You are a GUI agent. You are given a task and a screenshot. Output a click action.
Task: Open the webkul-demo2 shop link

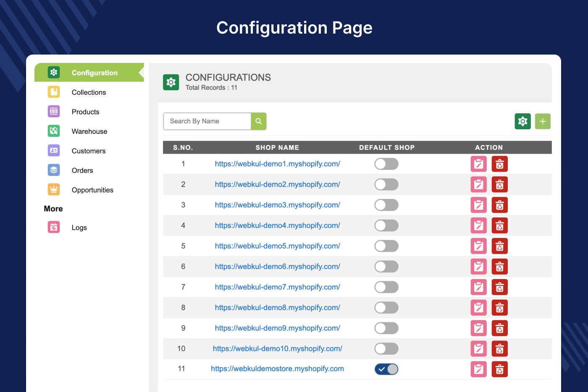coord(277,184)
